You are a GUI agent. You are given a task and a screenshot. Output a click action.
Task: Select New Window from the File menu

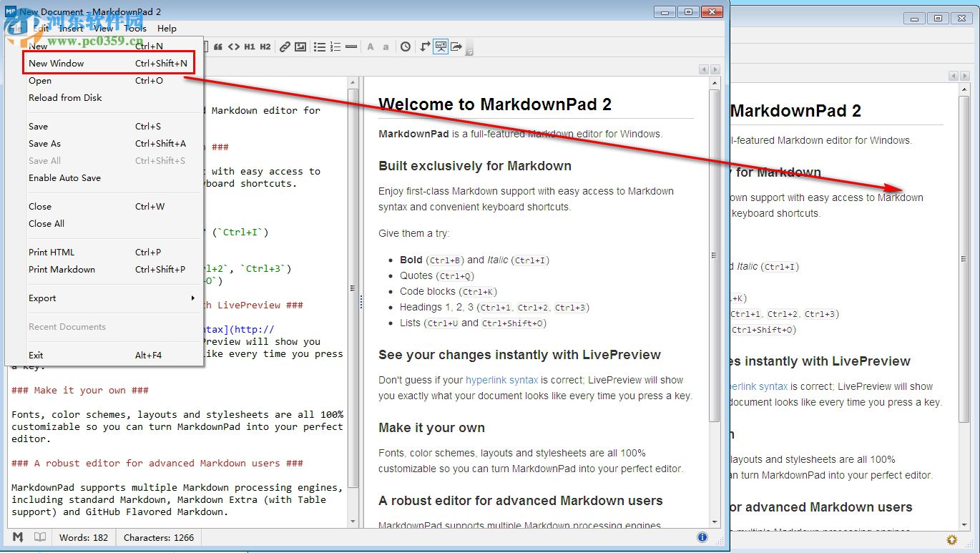pyautogui.click(x=57, y=63)
